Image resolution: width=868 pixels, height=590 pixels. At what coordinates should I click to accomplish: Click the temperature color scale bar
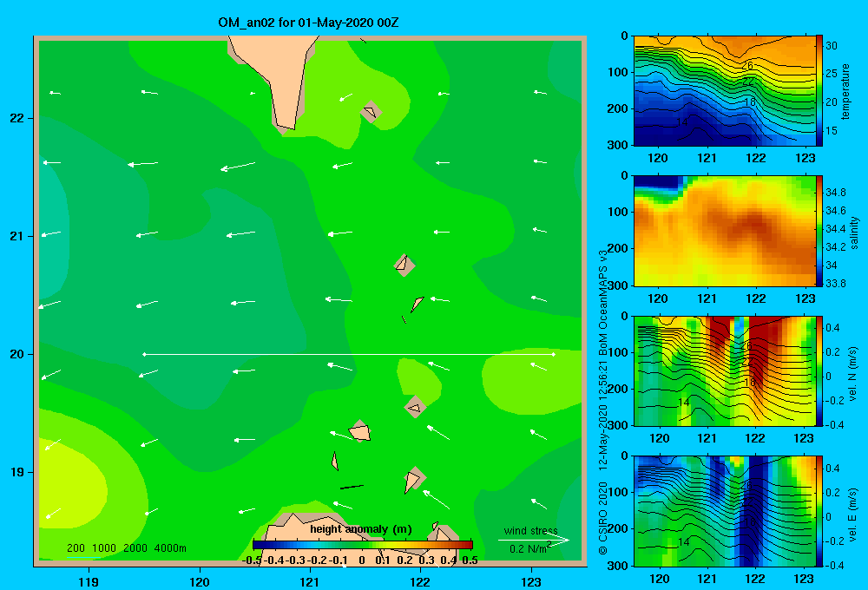pos(819,91)
